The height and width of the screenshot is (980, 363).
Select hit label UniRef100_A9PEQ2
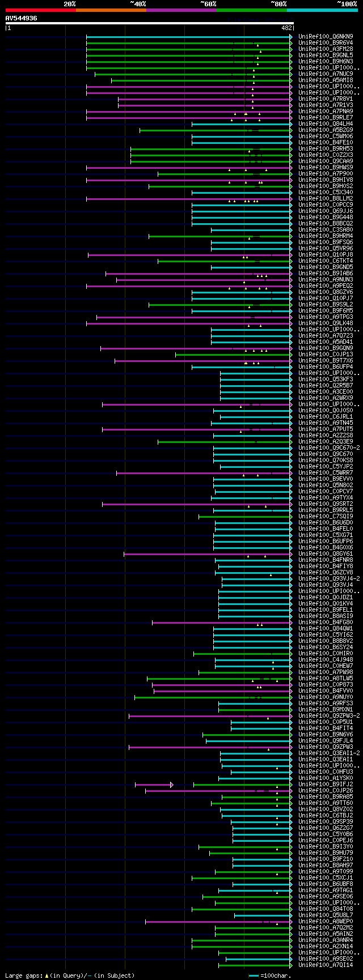326,286
